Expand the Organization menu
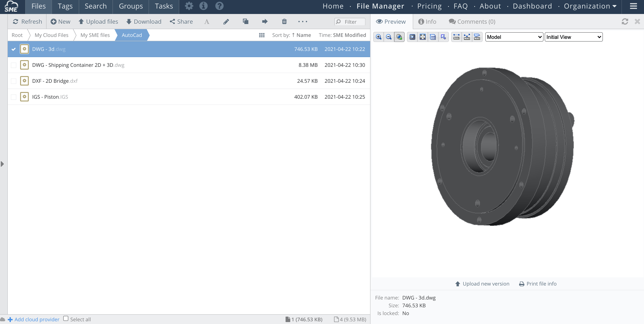The width and height of the screenshot is (644, 324). pos(590,6)
